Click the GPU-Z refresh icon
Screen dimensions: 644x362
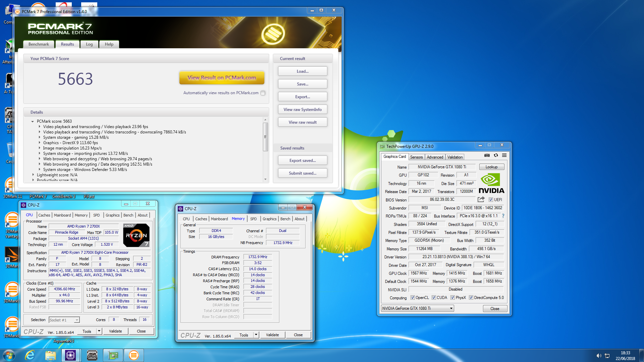pos(496,155)
